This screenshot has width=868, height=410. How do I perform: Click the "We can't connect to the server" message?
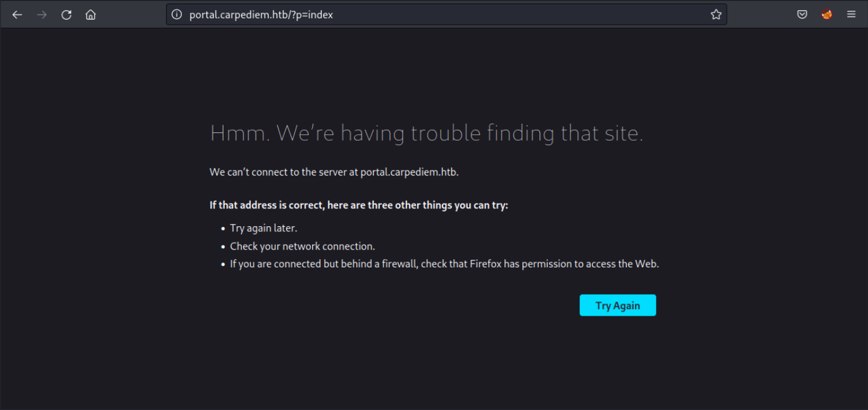click(334, 172)
